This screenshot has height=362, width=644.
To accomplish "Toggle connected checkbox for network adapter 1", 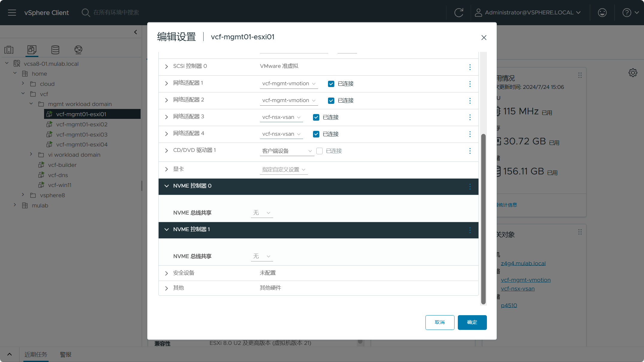I will click(331, 84).
